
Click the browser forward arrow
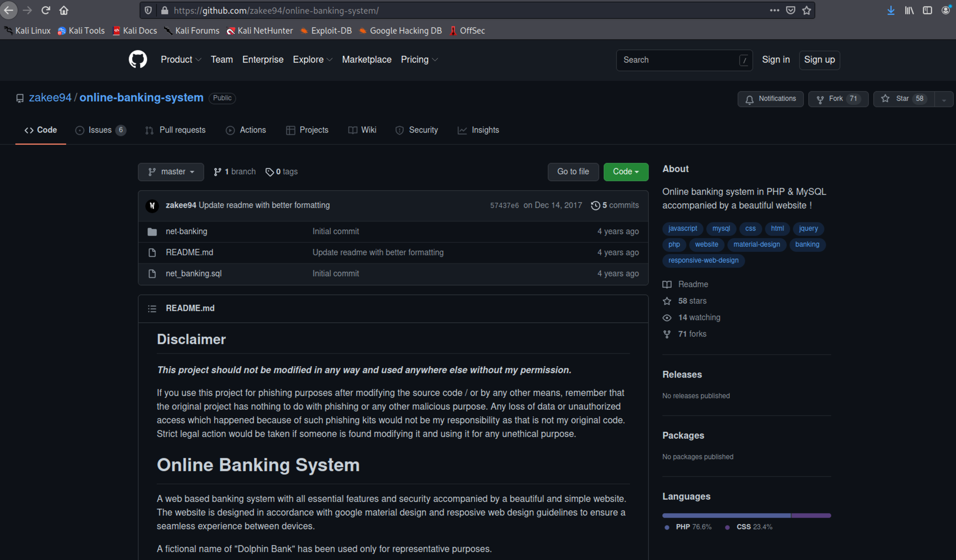[27, 10]
